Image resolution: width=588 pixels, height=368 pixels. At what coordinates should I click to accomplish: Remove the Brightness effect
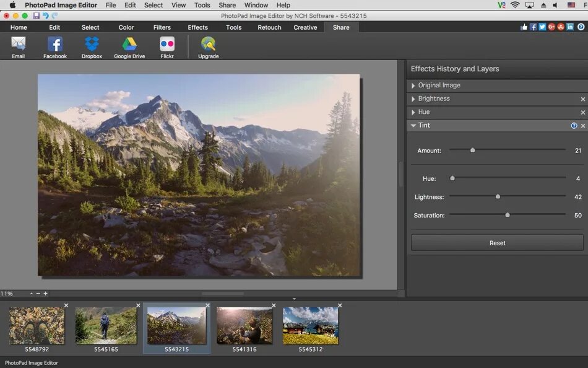582,99
